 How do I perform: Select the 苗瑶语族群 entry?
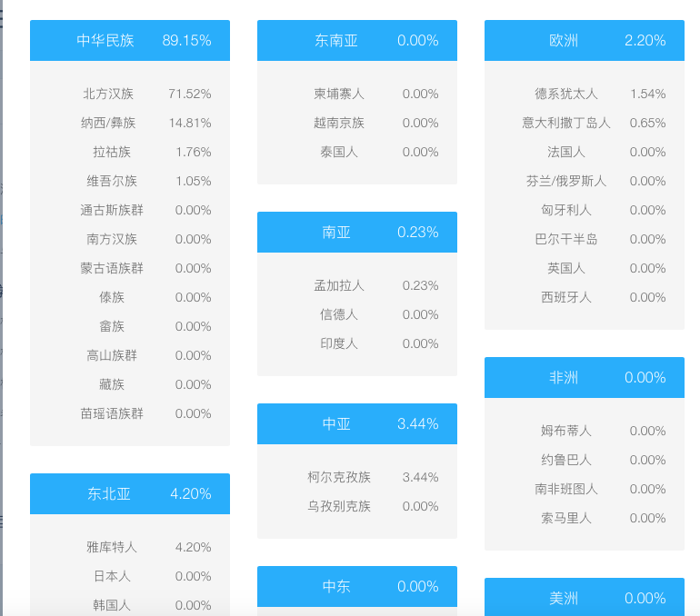(x=129, y=413)
